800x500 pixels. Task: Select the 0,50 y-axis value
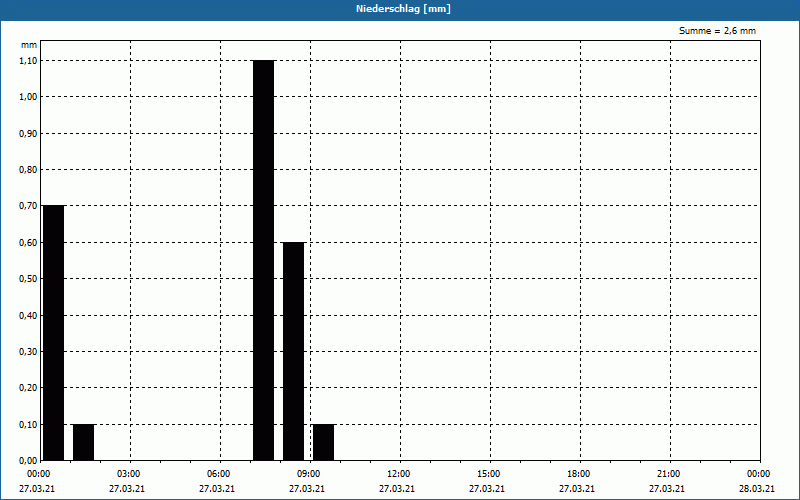click(28, 279)
